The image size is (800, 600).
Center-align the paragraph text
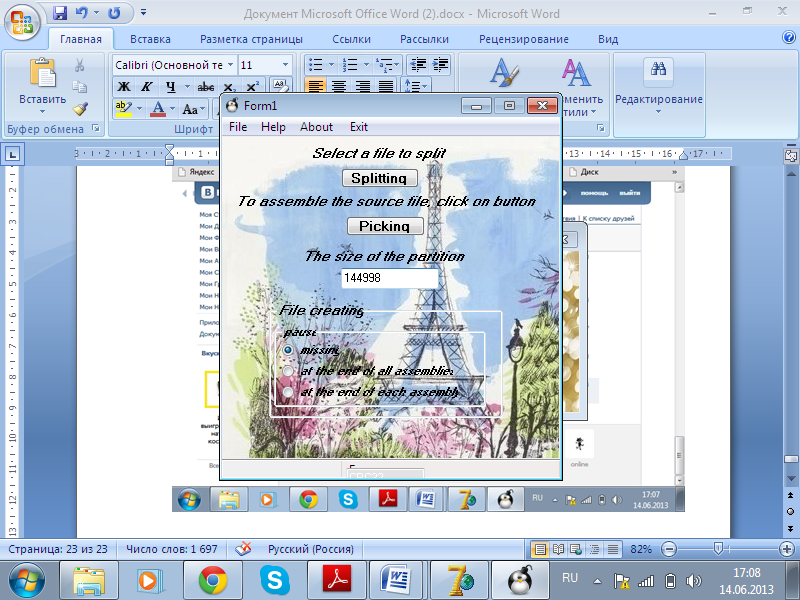pyautogui.click(x=339, y=86)
